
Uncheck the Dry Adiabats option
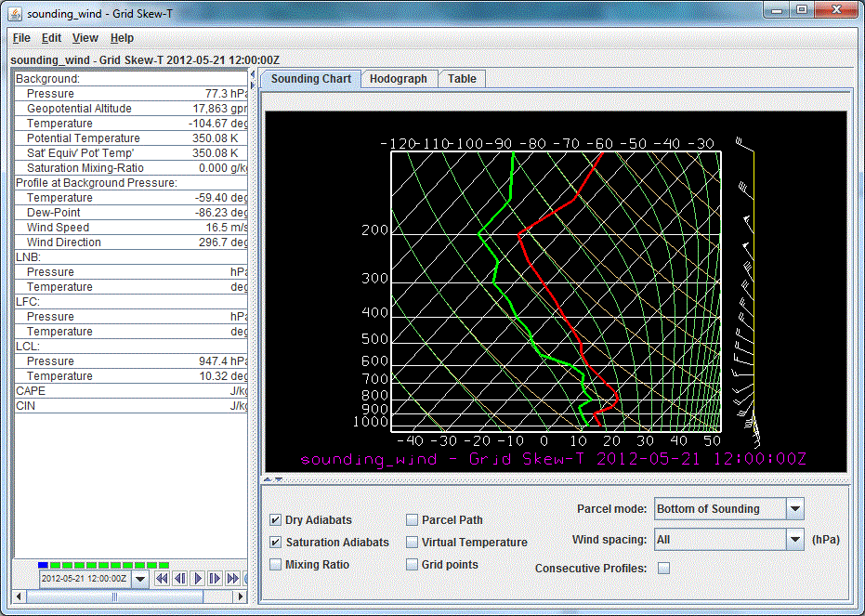(x=275, y=520)
